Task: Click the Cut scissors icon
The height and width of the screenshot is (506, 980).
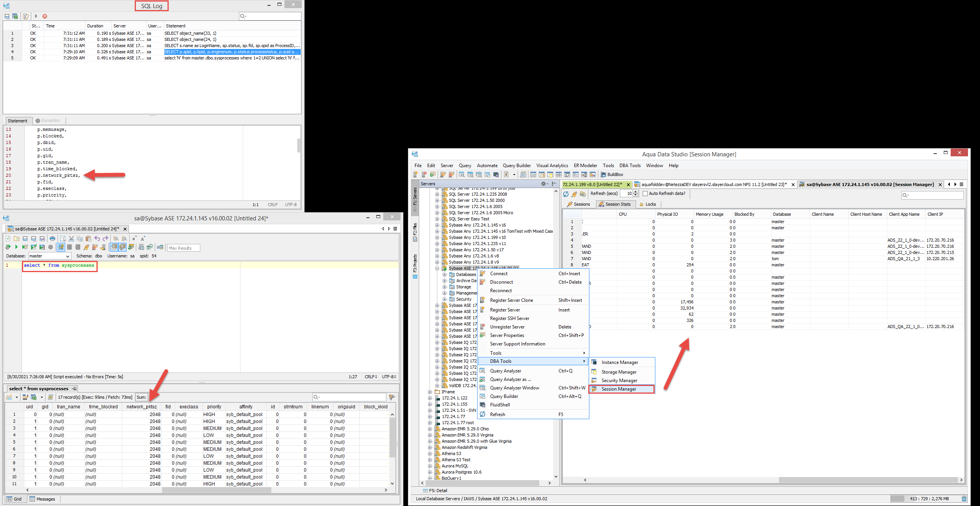Action: [71, 239]
